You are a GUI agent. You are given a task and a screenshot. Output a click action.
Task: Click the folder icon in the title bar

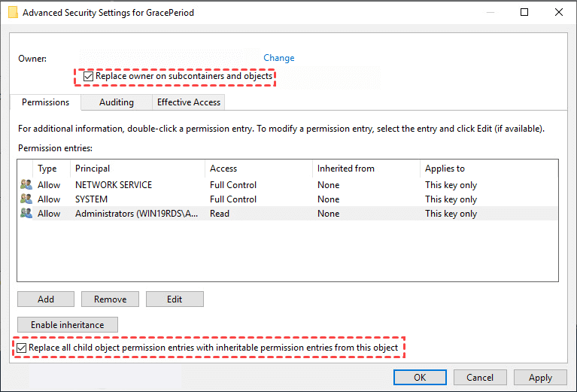(x=12, y=13)
